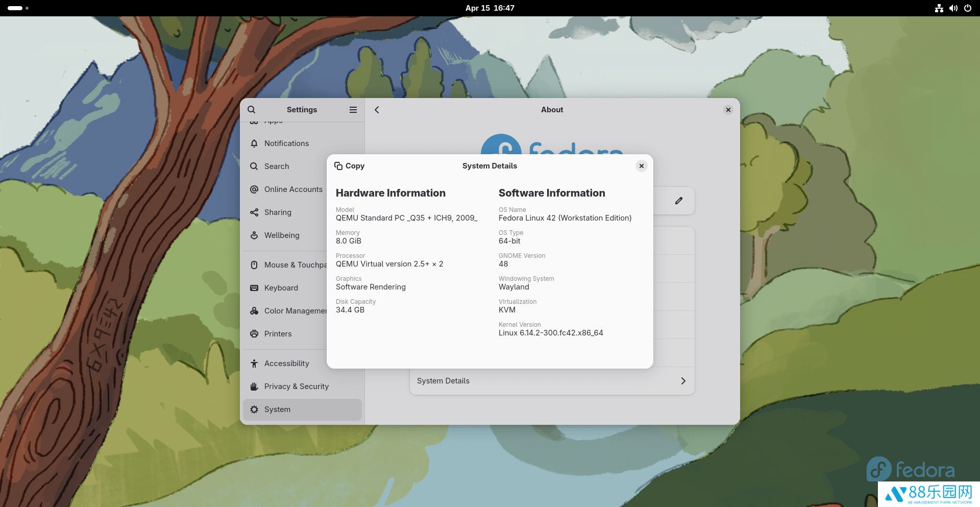Click the Printers icon in sidebar
The image size is (980, 507).
(254, 334)
